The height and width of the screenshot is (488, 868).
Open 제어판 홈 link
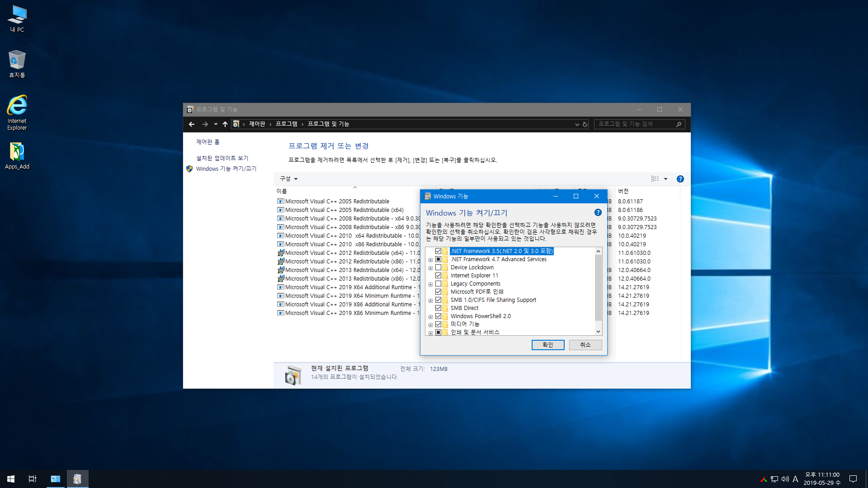click(x=208, y=142)
